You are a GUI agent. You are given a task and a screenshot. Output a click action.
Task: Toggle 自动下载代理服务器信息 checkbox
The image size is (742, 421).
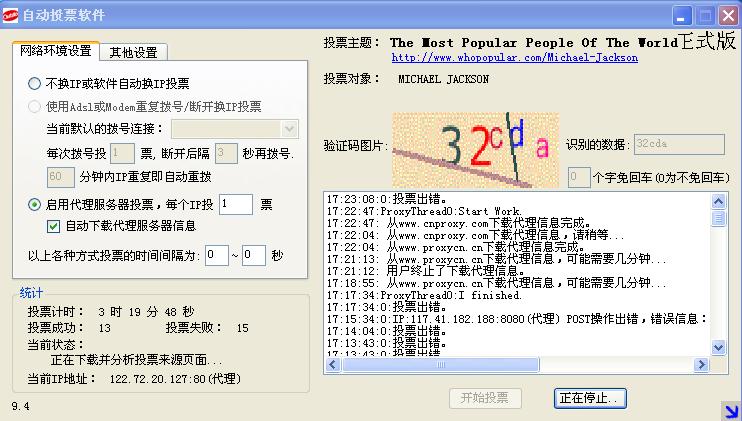[53, 226]
